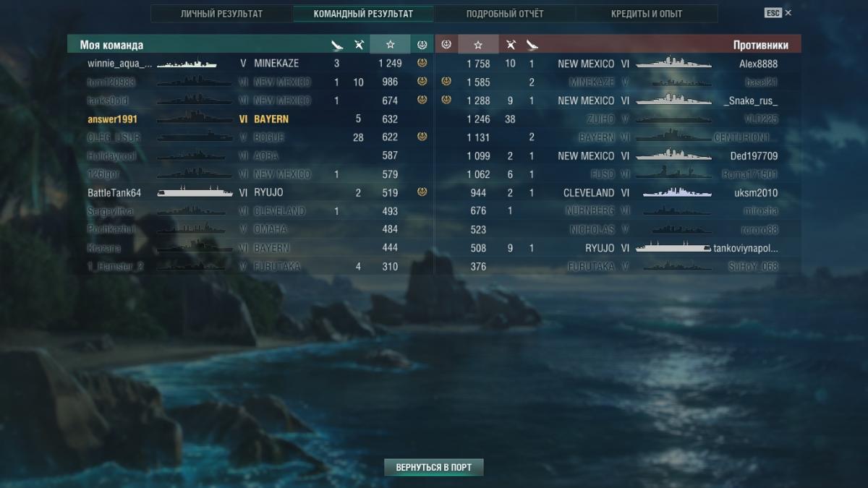The image size is (868, 488).
Task: Sort my team by anchor wreath achievements icon
Action: (x=422, y=45)
